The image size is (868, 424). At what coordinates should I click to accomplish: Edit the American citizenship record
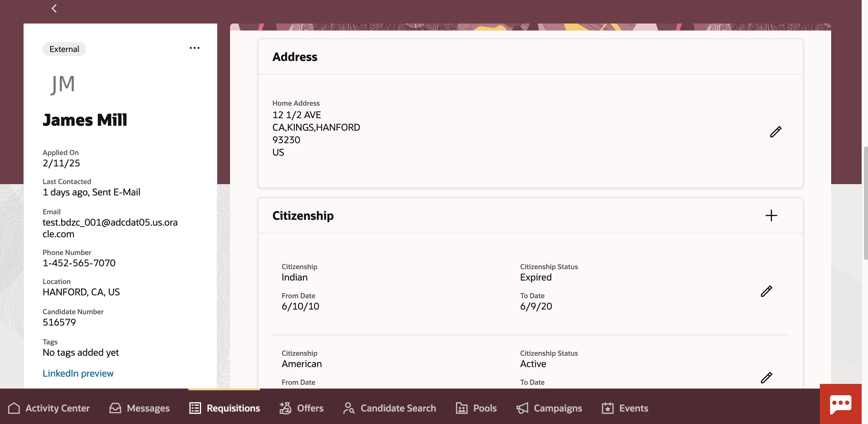[766, 378]
